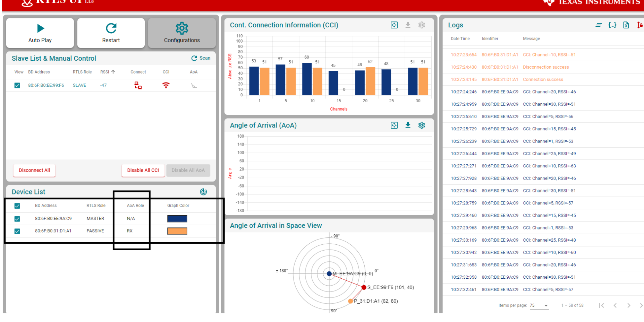Uncheck the MASTER device 80:6F:B0:EE:9A:C9 checkbox

point(17,219)
